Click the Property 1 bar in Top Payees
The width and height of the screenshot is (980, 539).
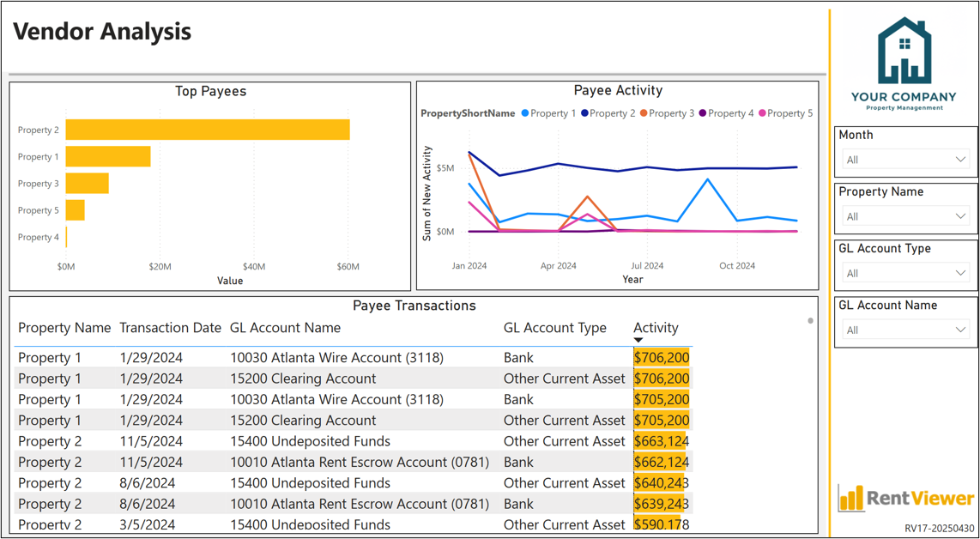point(108,156)
